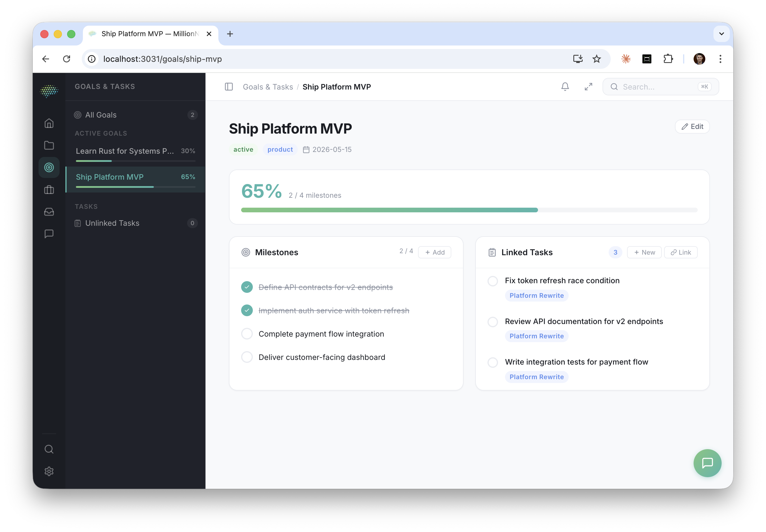The width and height of the screenshot is (766, 532).
Task: Click the notifications bell icon
Action: click(x=565, y=87)
